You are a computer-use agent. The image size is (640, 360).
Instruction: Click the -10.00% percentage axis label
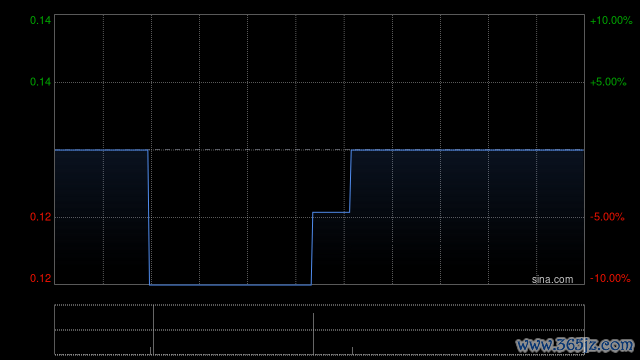click(x=610, y=278)
